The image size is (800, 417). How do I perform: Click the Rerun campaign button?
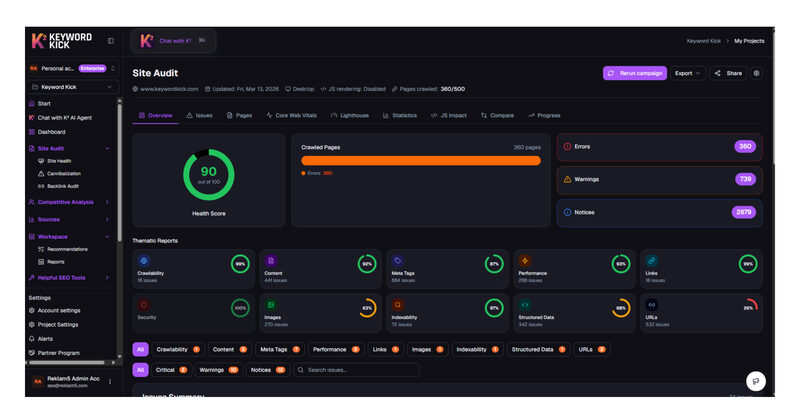click(635, 73)
